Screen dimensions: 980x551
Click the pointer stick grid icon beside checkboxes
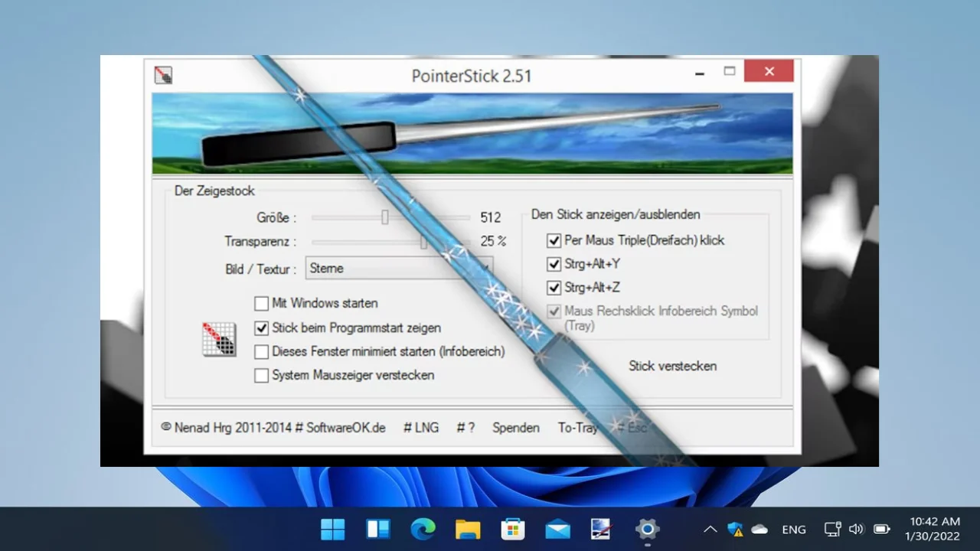(219, 339)
